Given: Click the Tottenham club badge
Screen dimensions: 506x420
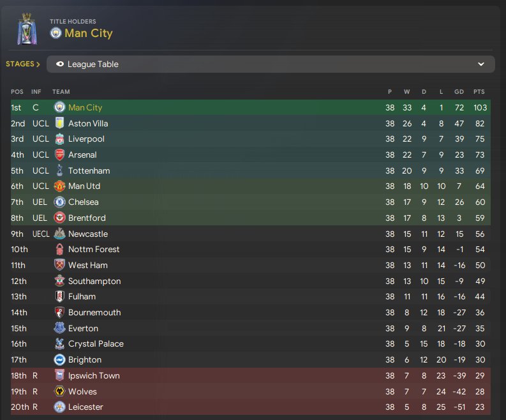Looking at the screenshot, I should pyautogui.click(x=59, y=170).
